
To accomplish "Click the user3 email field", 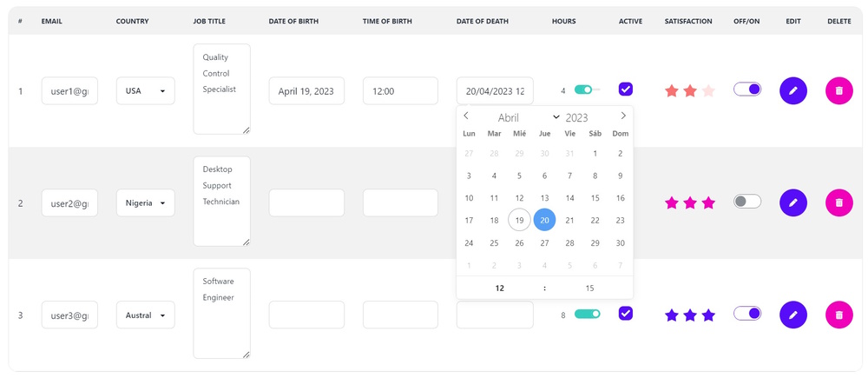I will (69, 315).
